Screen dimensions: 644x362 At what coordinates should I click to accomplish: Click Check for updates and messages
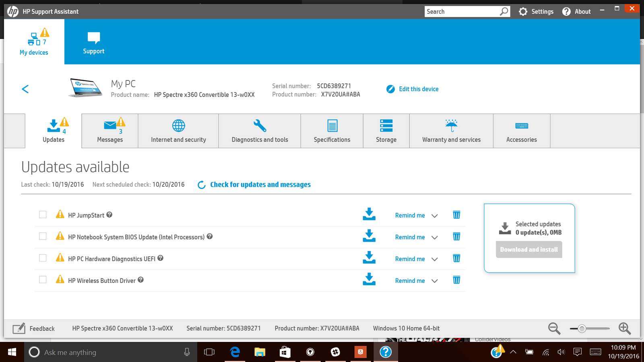coord(260,185)
